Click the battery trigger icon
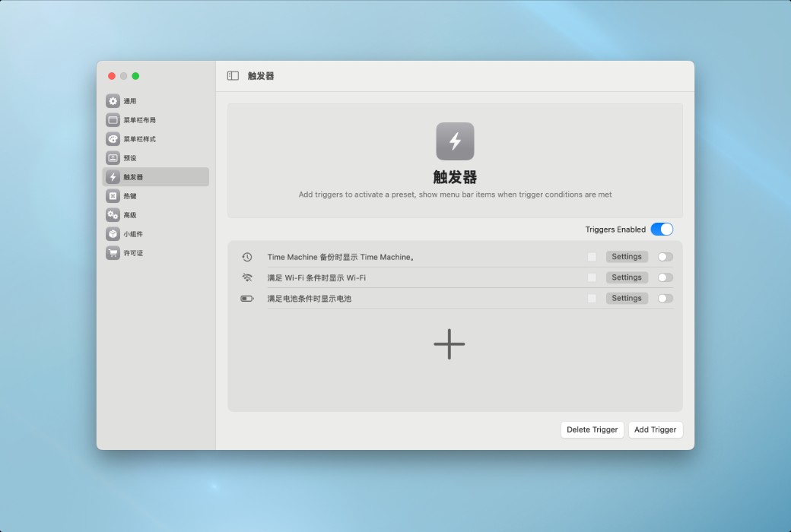 [246, 299]
